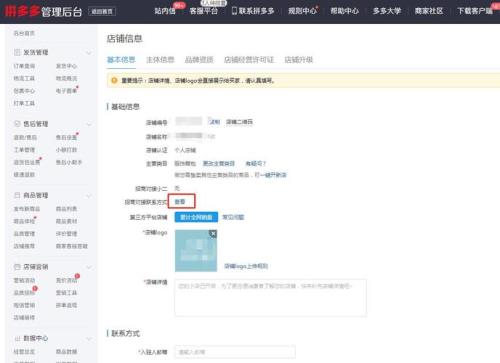Open 电子面单 in the sidebar
Image resolution: width=500 pixels, height=363 pixels.
(x=66, y=91)
